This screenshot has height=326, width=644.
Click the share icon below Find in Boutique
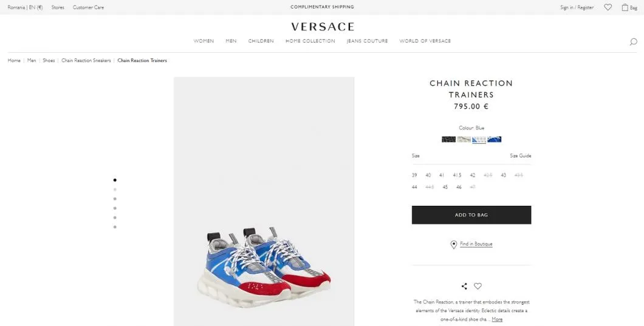[x=464, y=286]
